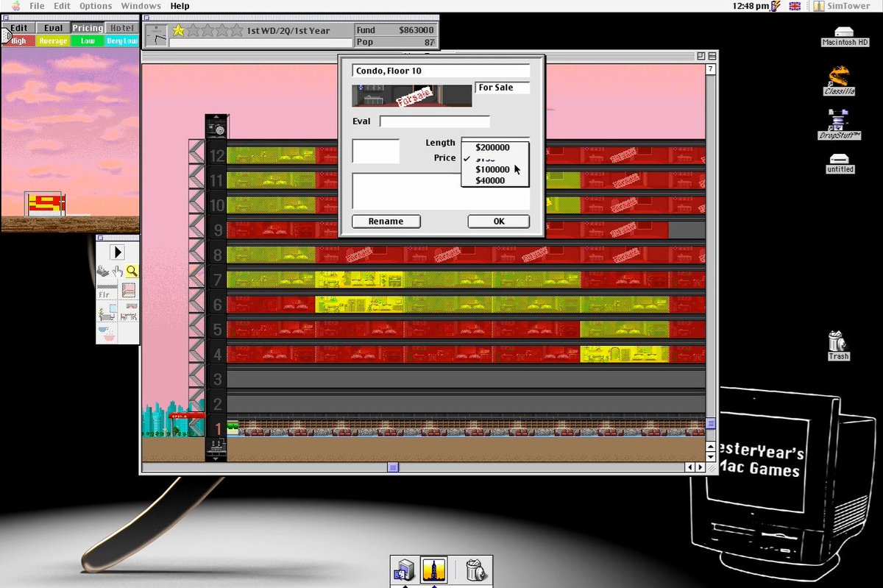Choose the $100000 price option
The image size is (883, 588).
pos(494,169)
